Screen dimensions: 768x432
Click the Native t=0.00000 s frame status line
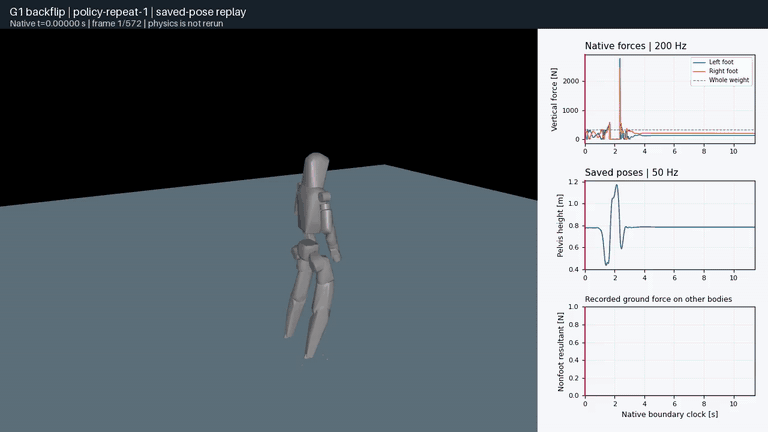(x=116, y=24)
